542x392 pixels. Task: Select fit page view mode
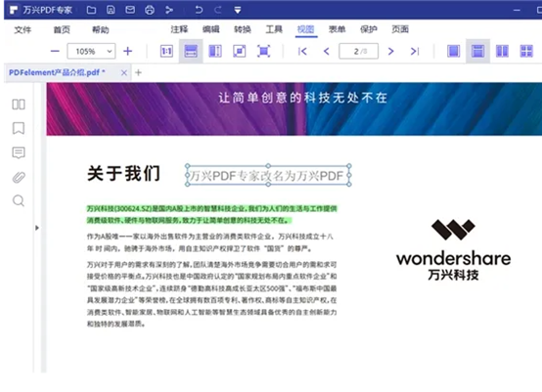240,52
